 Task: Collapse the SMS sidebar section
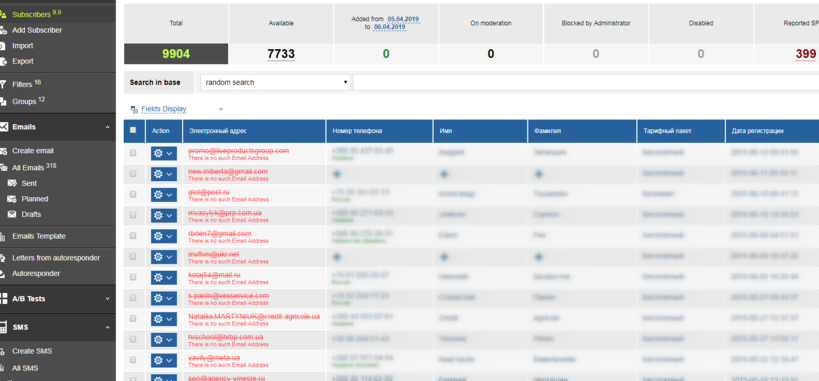(x=108, y=327)
